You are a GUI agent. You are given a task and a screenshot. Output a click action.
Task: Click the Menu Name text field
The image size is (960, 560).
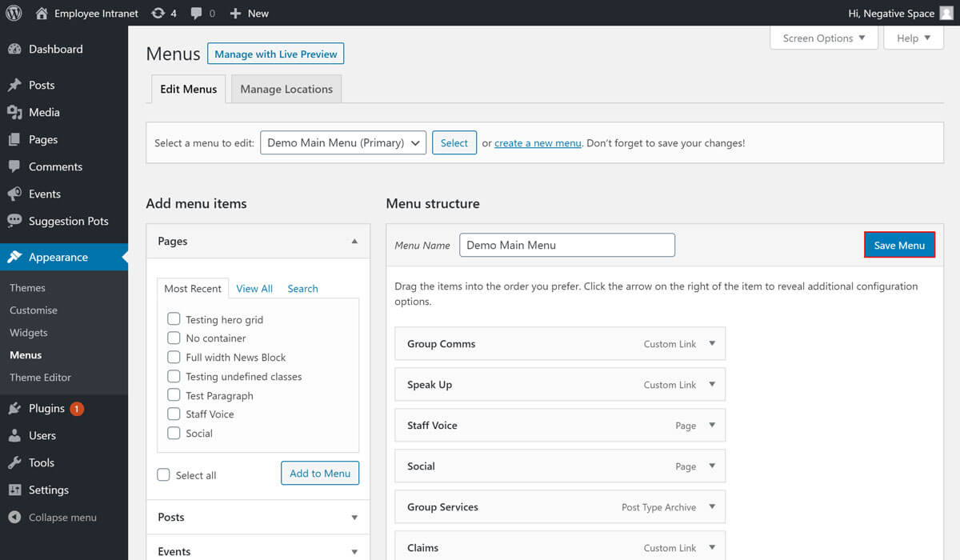pos(566,245)
